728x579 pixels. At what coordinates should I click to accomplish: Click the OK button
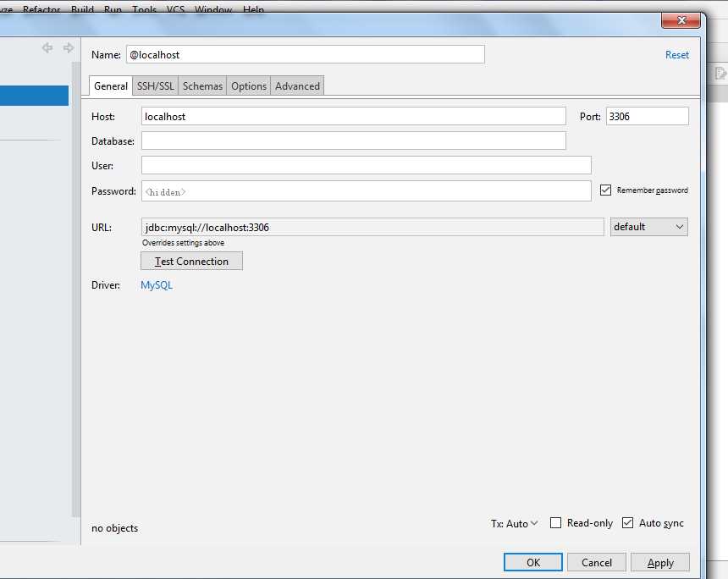click(533, 562)
